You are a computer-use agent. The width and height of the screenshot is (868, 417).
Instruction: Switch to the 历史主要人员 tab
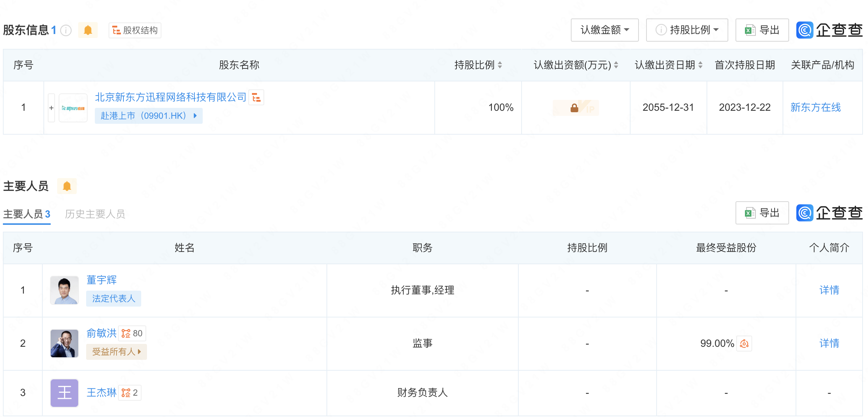(x=95, y=214)
